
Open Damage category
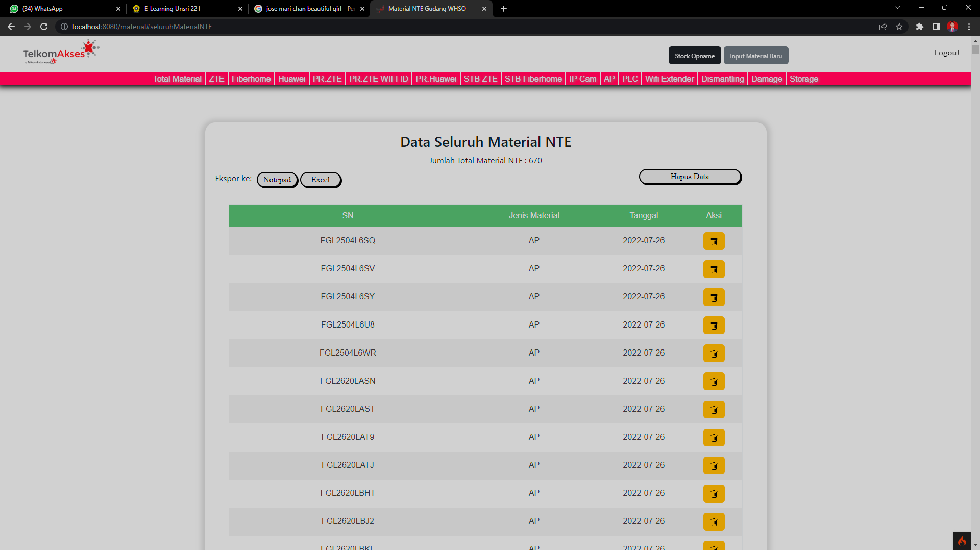pos(767,79)
